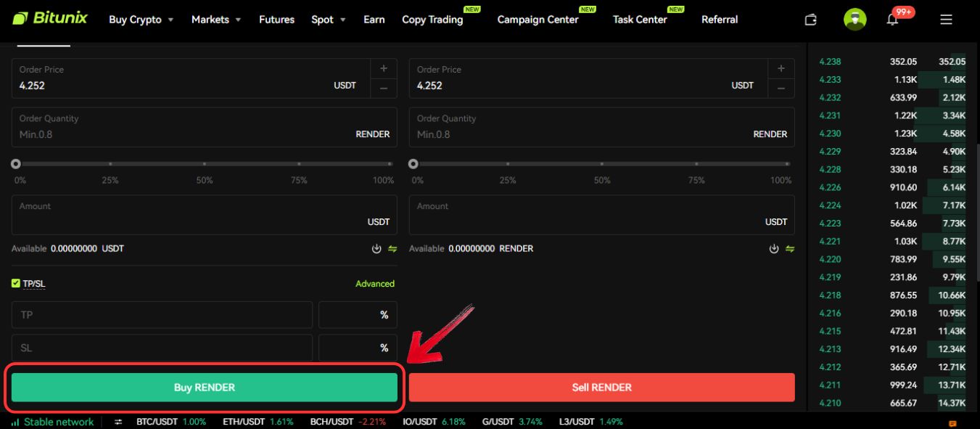
Task: Open the Advanced TP/SL link
Action: pyautogui.click(x=375, y=284)
